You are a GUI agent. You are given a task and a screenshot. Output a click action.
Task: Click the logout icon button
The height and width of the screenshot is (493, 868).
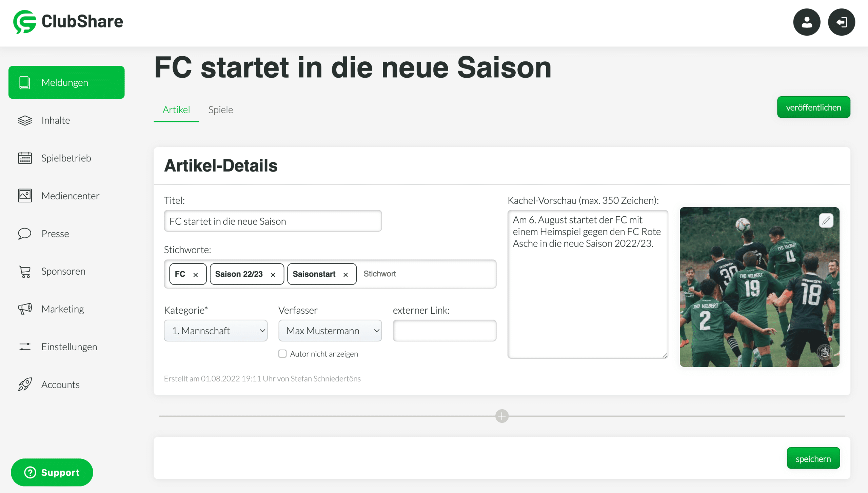pos(841,22)
